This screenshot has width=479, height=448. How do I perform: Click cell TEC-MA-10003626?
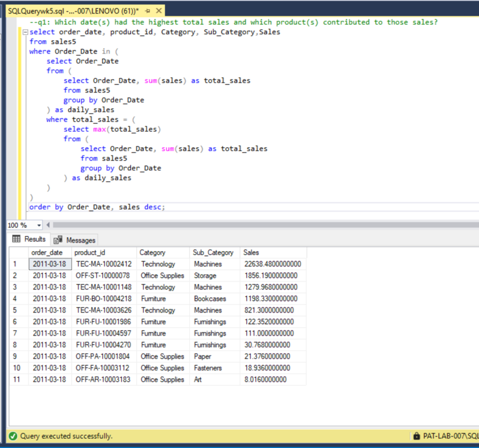[104, 310]
